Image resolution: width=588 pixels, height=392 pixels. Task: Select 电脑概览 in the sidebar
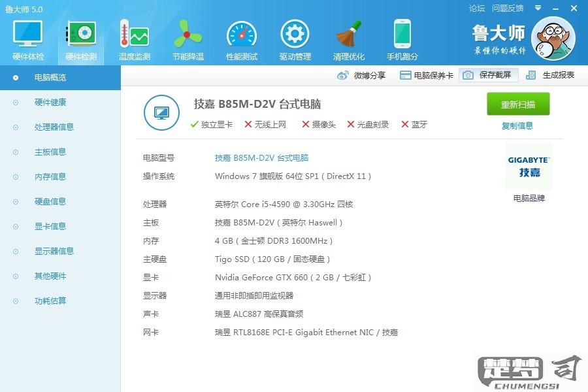pos(60,78)
